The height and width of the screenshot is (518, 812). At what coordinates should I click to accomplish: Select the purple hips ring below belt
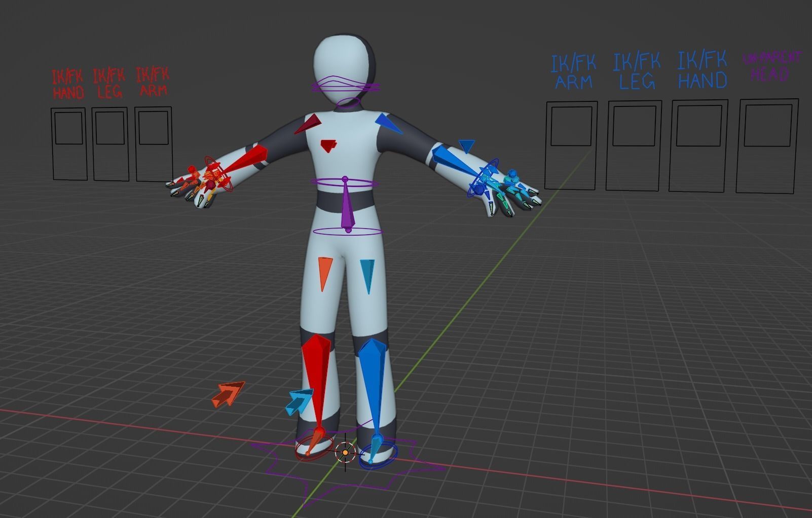(348, 232)
